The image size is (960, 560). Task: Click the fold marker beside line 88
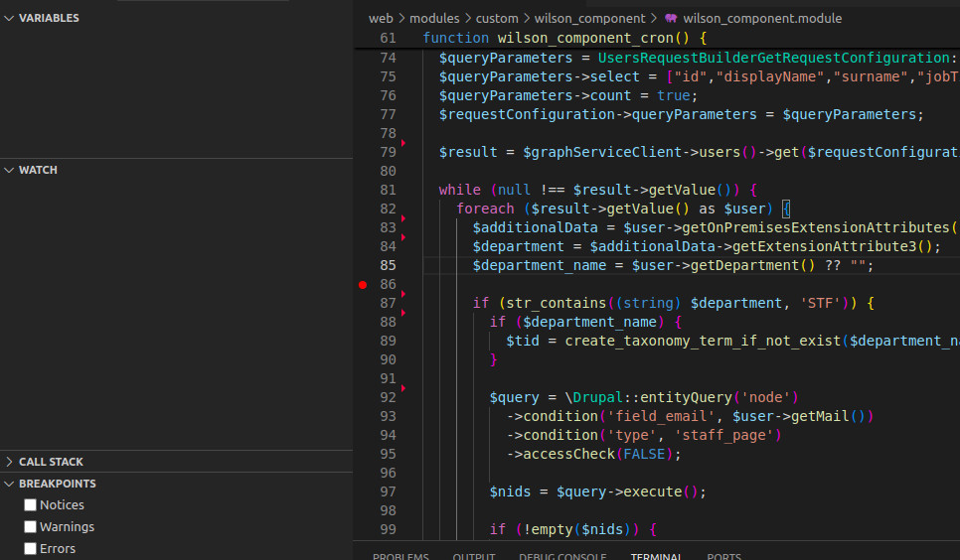pos(402,313)
